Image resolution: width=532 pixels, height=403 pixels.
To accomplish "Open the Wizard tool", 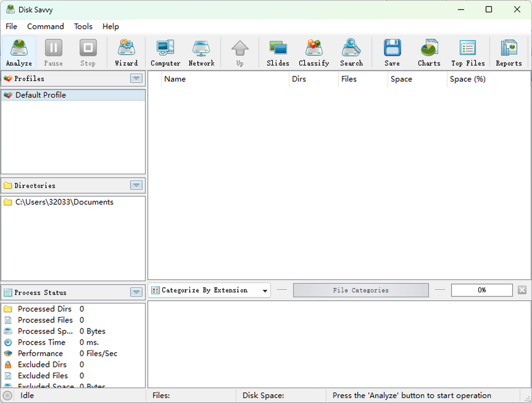I will 126,51.
